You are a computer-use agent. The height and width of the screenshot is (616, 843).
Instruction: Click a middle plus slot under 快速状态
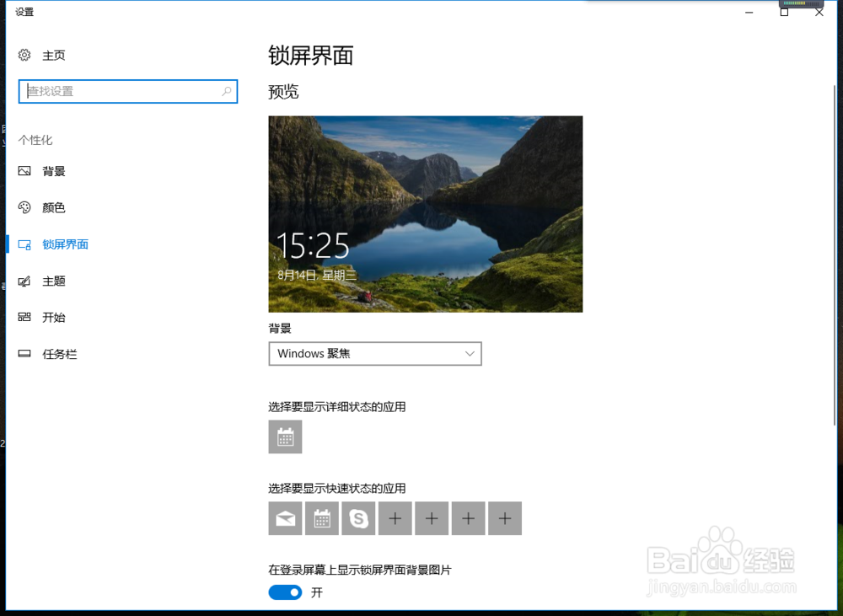(x=432, y=518)
